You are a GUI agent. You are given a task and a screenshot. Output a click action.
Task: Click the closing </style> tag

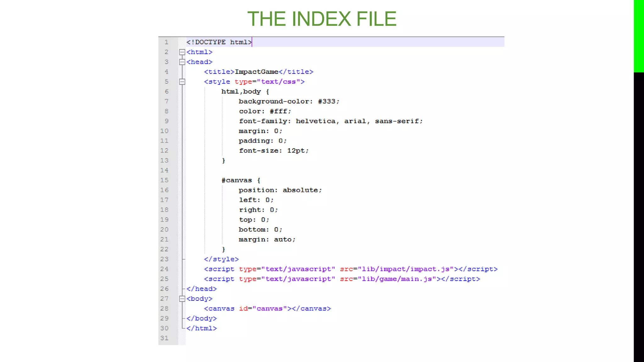tap(221, 259)
